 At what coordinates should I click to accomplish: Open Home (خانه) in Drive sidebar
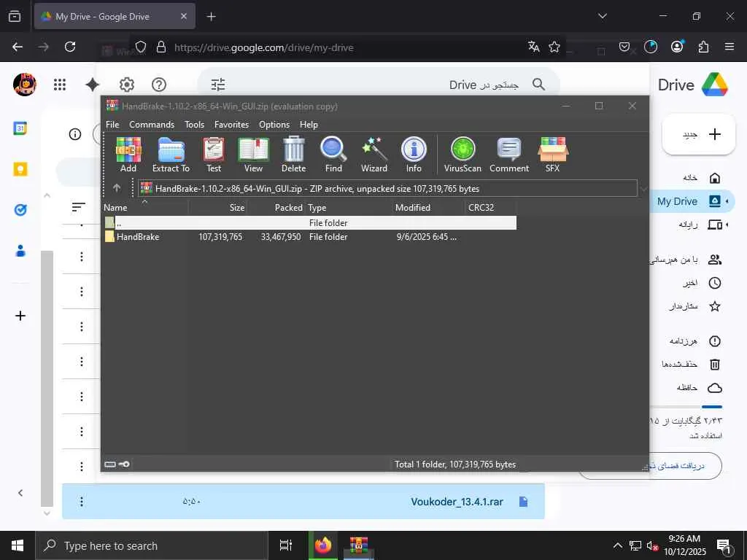point(701,178)
